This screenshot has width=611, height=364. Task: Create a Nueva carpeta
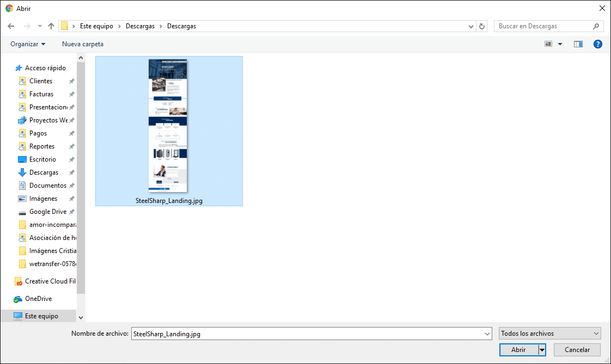83,44
